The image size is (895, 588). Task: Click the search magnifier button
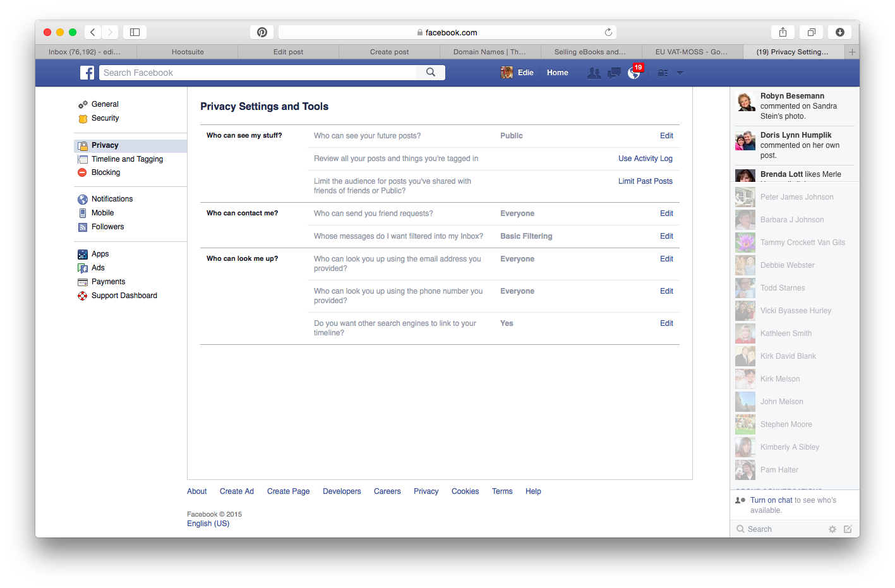431,73
